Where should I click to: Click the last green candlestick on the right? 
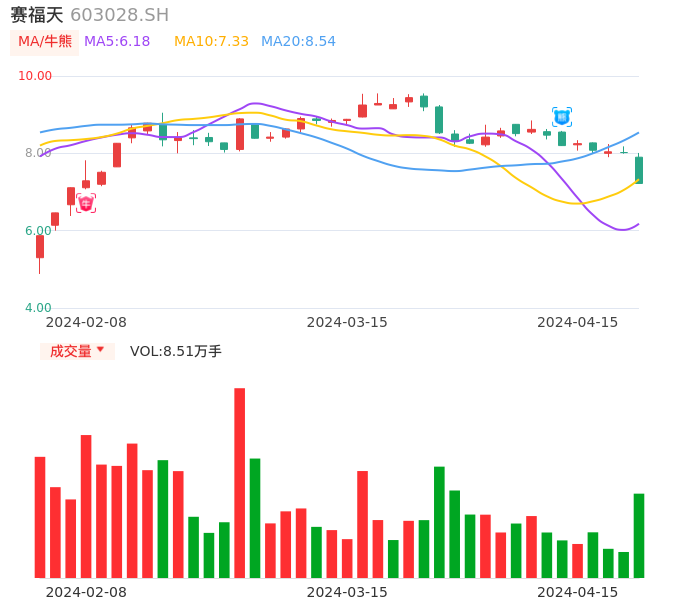639,169
